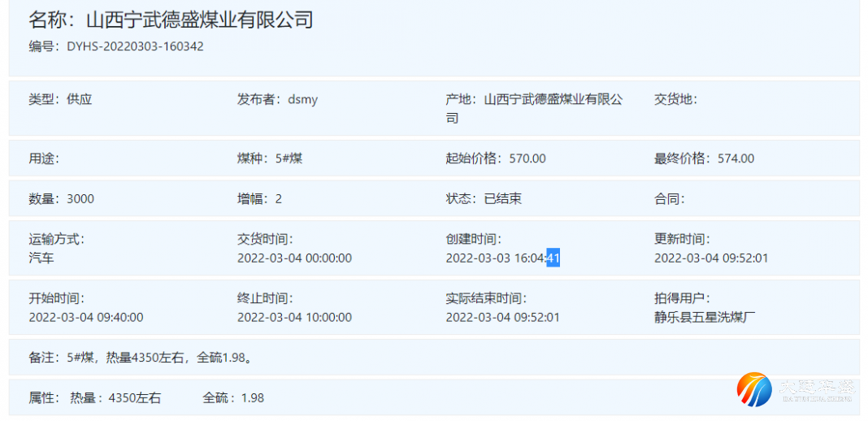
Task: Click the 类型 value 供应
Action: (x=80, y=99)
